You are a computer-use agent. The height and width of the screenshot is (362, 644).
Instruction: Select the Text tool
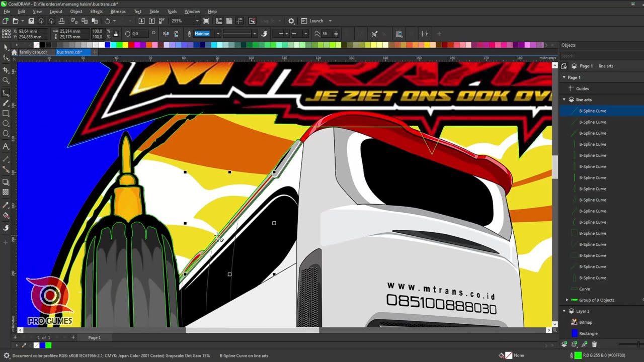[6, 147]
